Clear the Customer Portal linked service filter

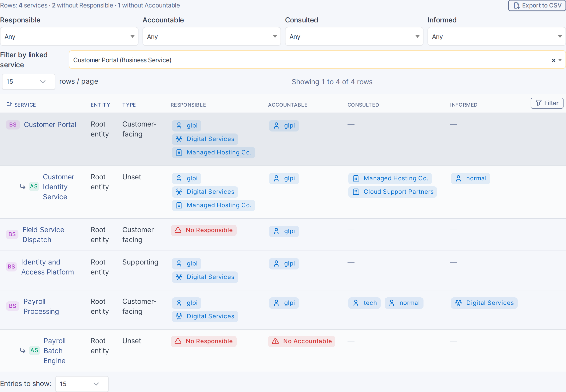click(x=554, y=60)
